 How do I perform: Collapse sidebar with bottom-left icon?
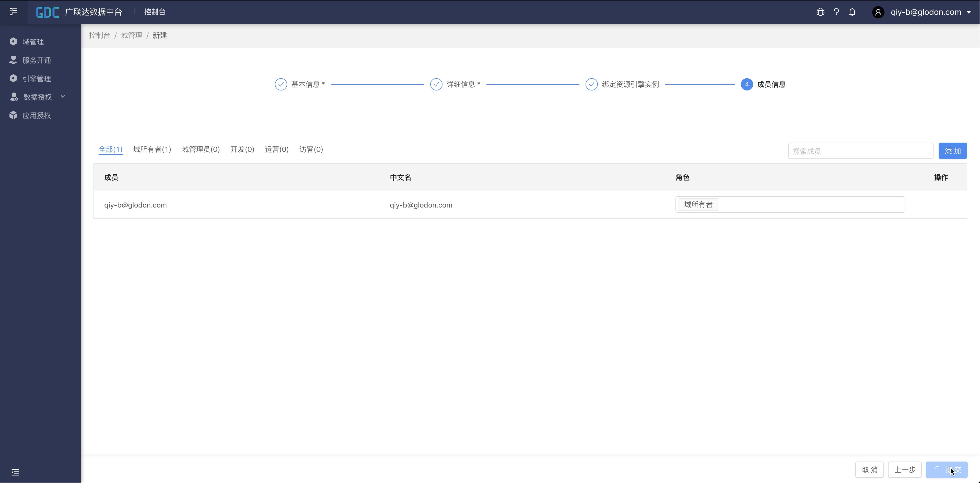pos(15,472)
